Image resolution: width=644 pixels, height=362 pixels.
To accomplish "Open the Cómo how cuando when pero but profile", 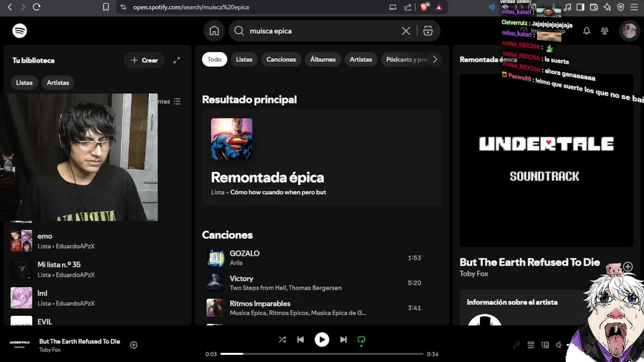I will [x=278, y=192].
